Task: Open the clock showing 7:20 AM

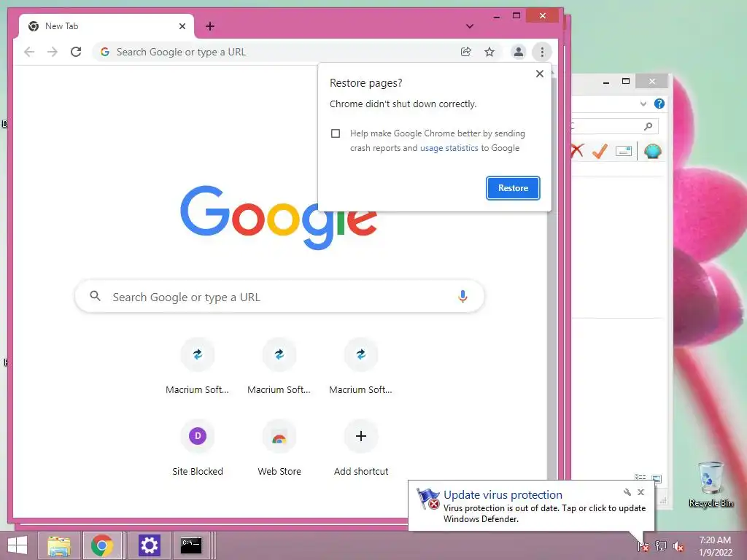Action: click(x=715, y=546)
